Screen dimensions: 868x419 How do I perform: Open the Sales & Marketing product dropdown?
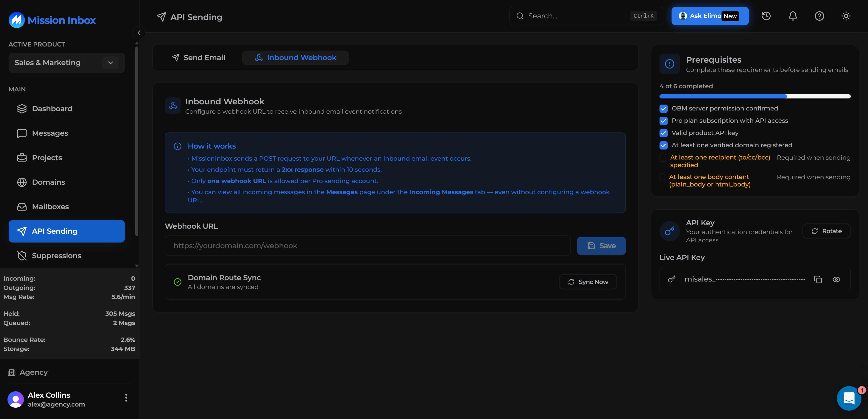(67, 63)
